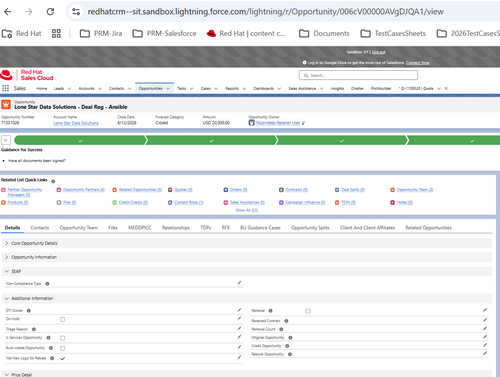Screen dimensions: 500x377
Task: Open the Accounts nav dropdown arrow
Action: [100, 89]
